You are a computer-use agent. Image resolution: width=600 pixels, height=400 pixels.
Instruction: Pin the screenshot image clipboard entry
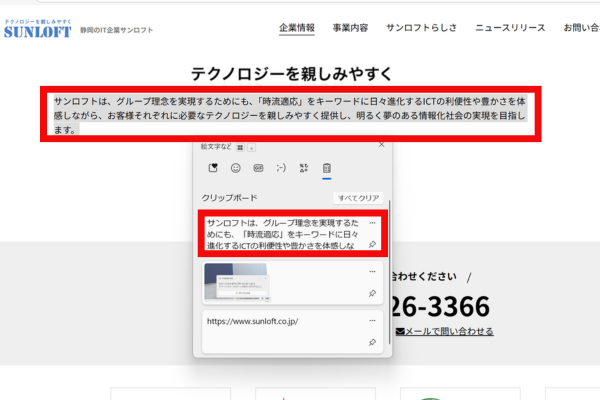[372, 293]
